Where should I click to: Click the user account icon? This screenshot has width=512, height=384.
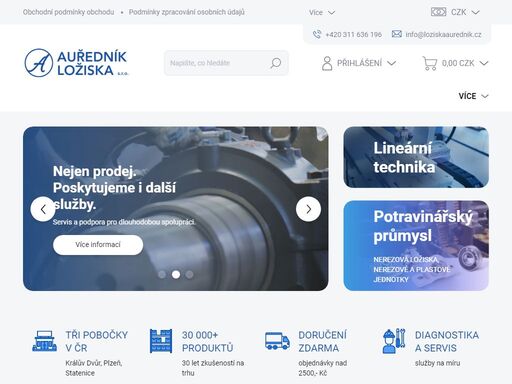[x=327, y=63]
